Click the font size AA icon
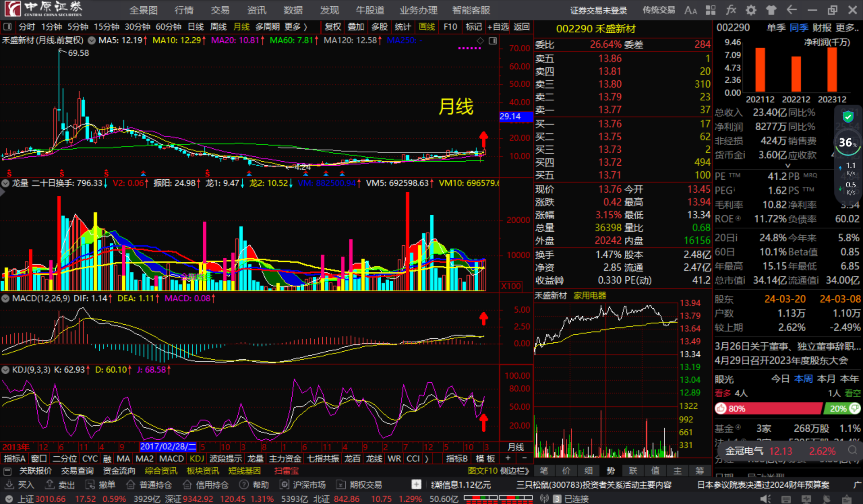863x504 pixels. (x=690, y=10)
